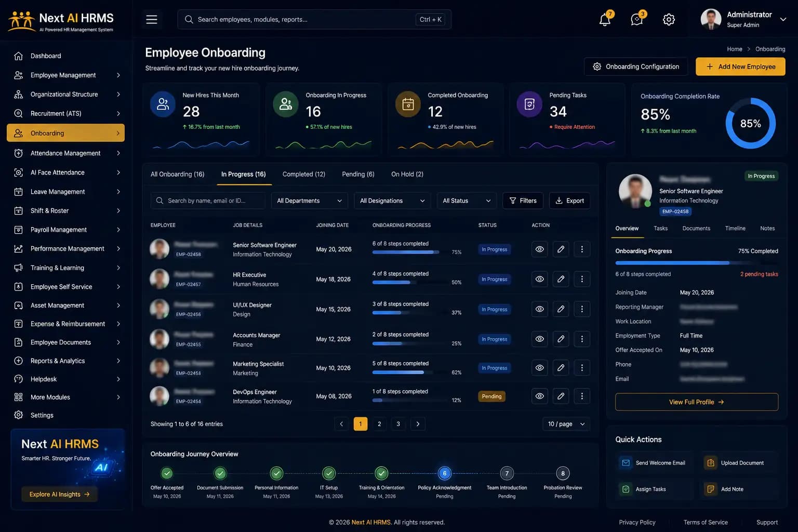Expand the Recruitment (ATS) sidebar menu

click(x=66, y=114)
